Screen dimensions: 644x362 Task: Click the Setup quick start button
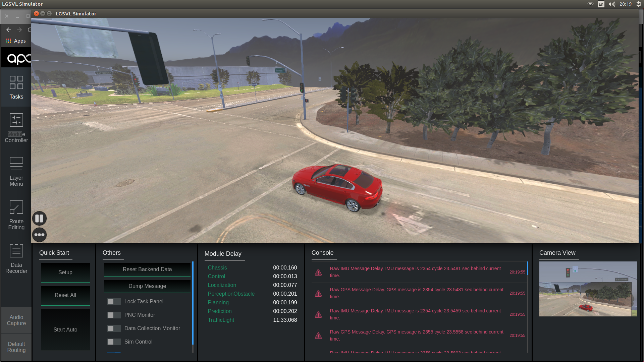point(65,272)
